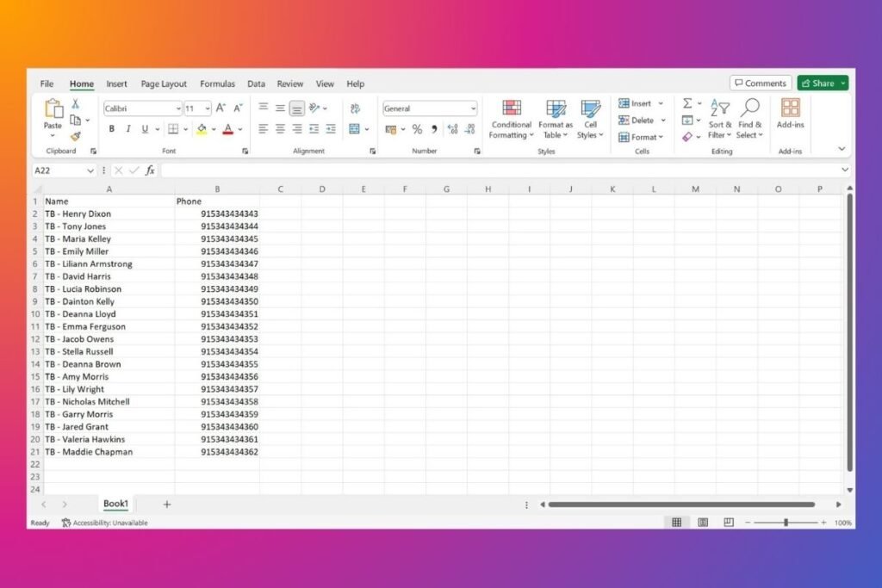
Task: Increase font size with larger A
Action: [220, 108]
